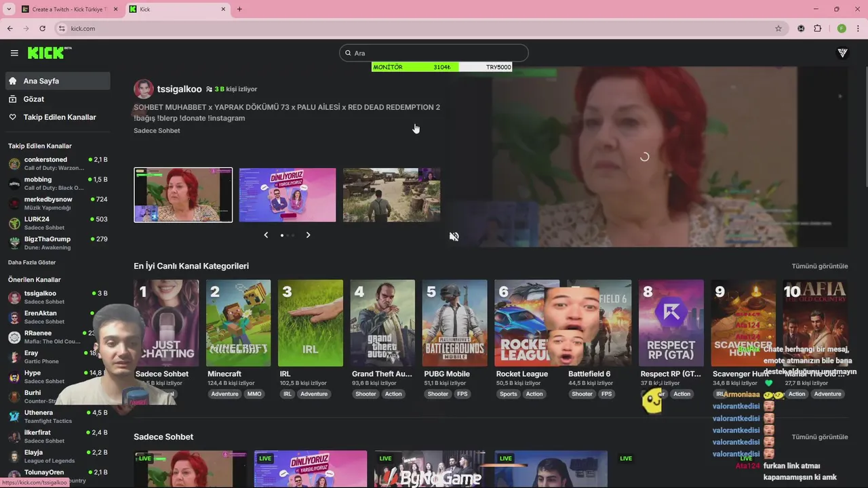Click Sadece Sohbet tag under featured title
The height and width of the screenshot is (488, 868).
tap(157, 131)
